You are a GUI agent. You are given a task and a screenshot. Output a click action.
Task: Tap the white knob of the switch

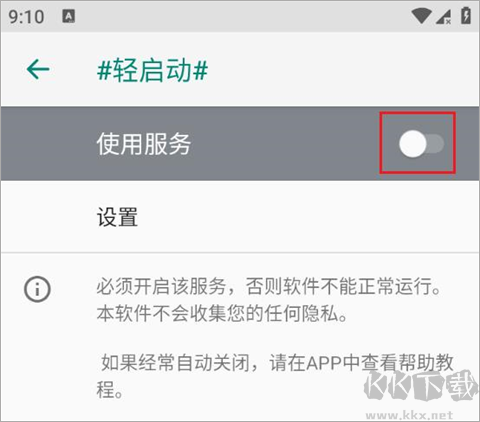pyautogui.click(x=413, y=144)
